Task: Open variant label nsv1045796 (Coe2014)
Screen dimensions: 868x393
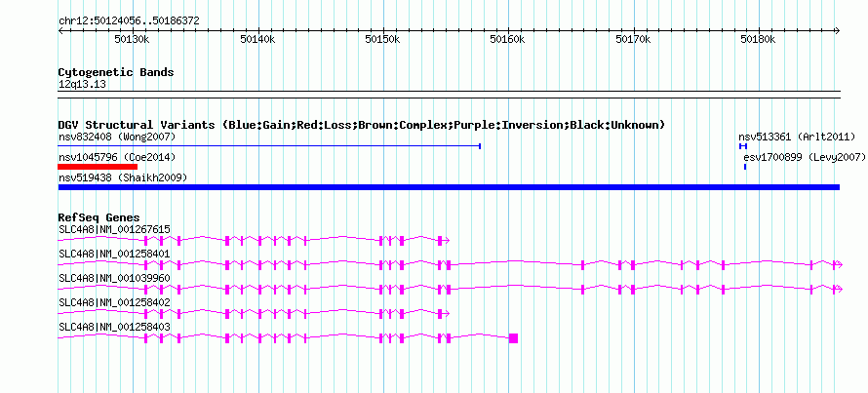Action: [117, 158]
